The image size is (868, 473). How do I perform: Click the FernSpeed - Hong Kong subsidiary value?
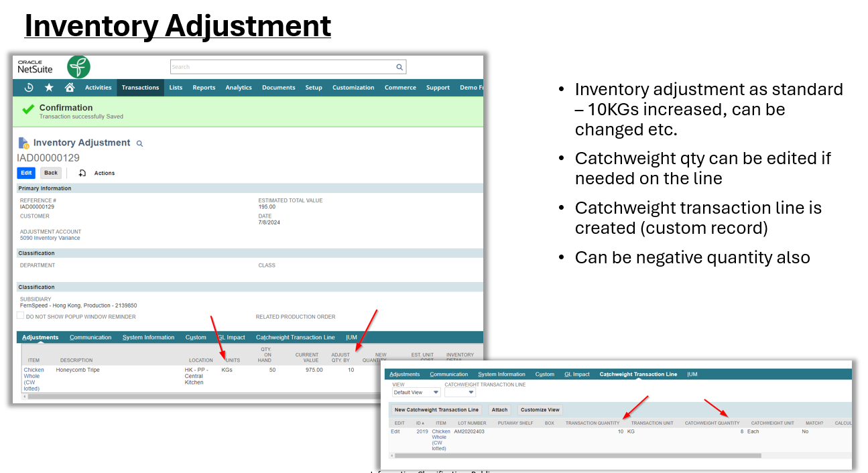pos(78,306)
